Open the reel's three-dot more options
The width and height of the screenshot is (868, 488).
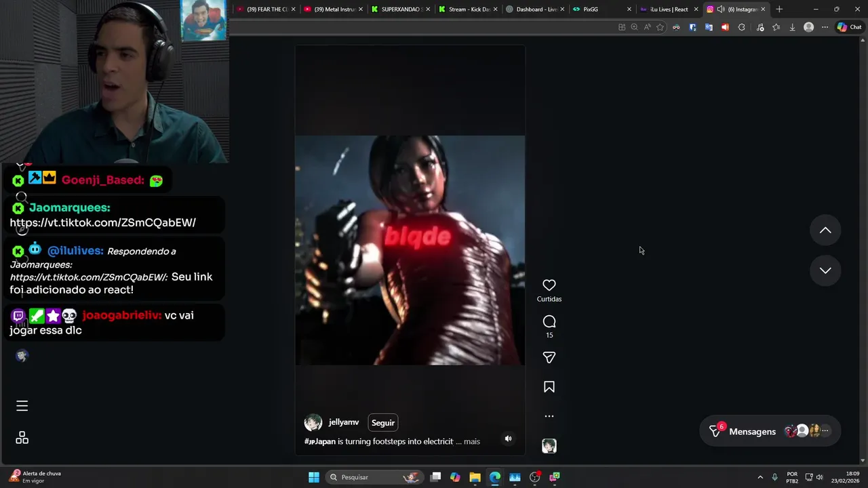[x=549, y=416]
